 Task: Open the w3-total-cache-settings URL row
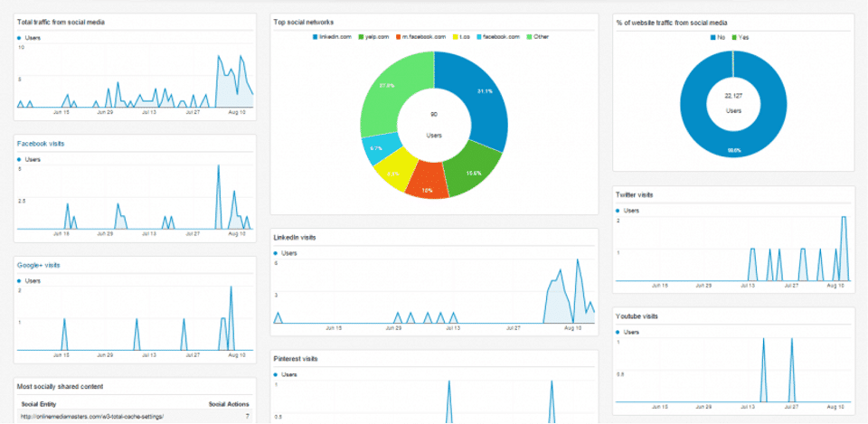135,416
